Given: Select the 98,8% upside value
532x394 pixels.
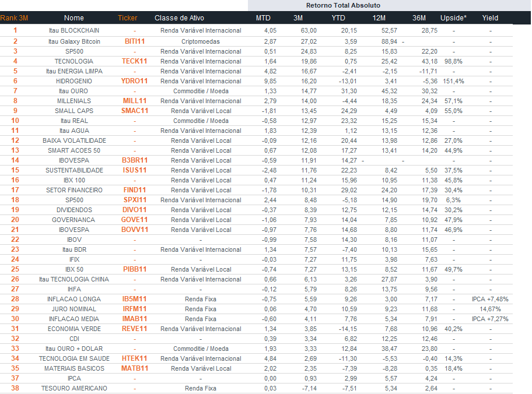Looking at the screenshot, I should click(453, 61).
